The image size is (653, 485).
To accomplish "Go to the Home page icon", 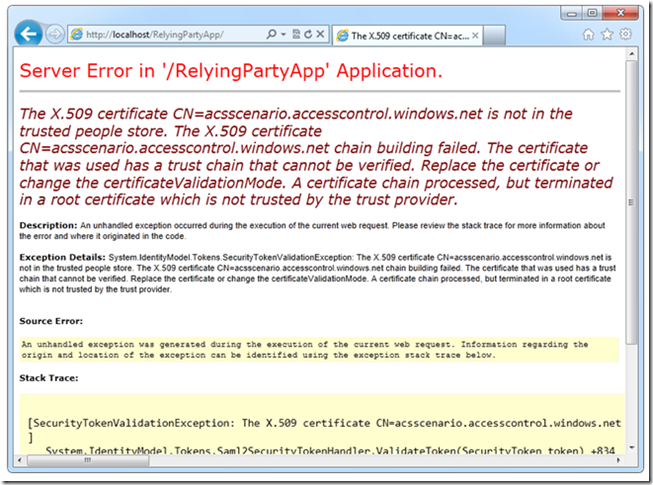I will [588, 35].
